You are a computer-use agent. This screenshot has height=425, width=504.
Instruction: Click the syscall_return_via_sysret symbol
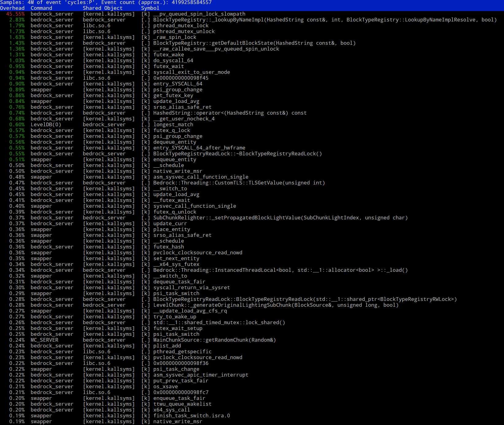192,288
